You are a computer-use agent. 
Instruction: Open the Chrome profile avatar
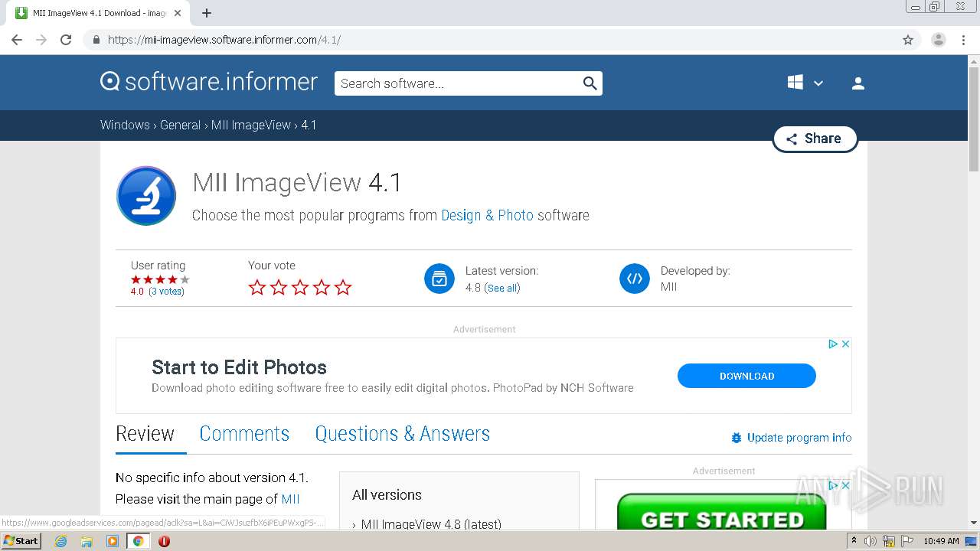939,40
